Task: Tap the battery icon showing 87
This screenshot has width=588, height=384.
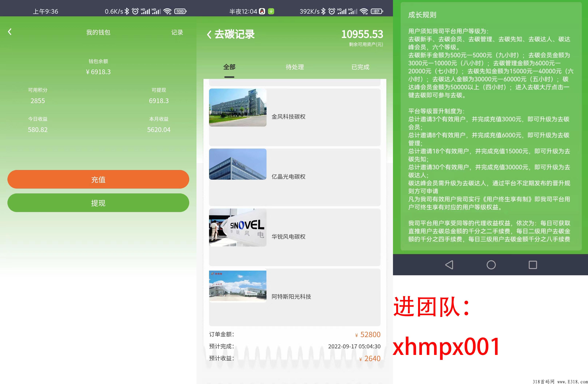Action: click(377, 11)
